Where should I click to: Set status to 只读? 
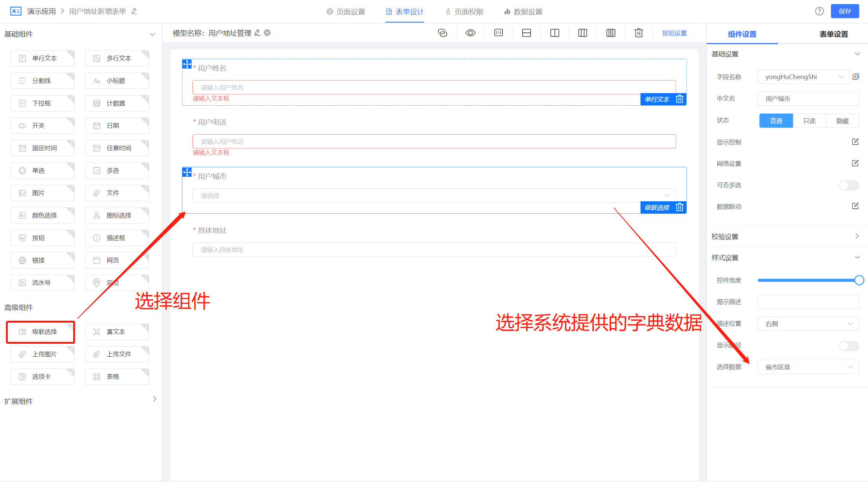pos(809,121)
